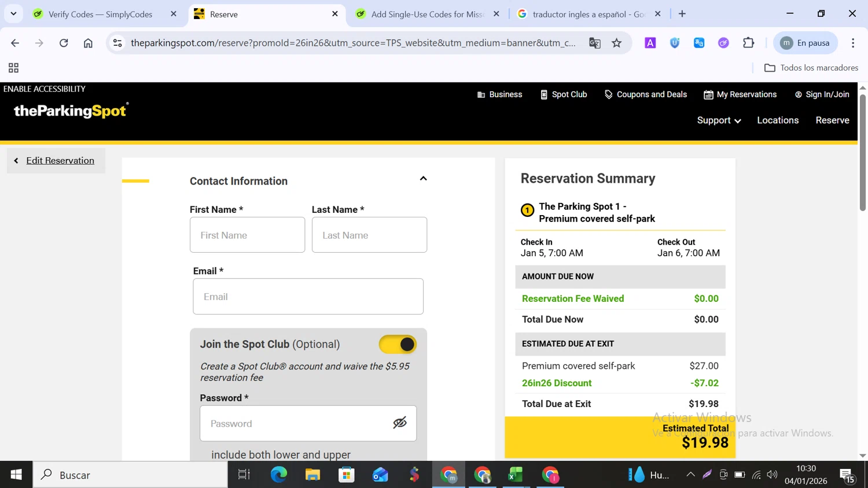Screen dimensions: 868x488
Task: Open the Spot Club menu item
Action: [564, 94]
